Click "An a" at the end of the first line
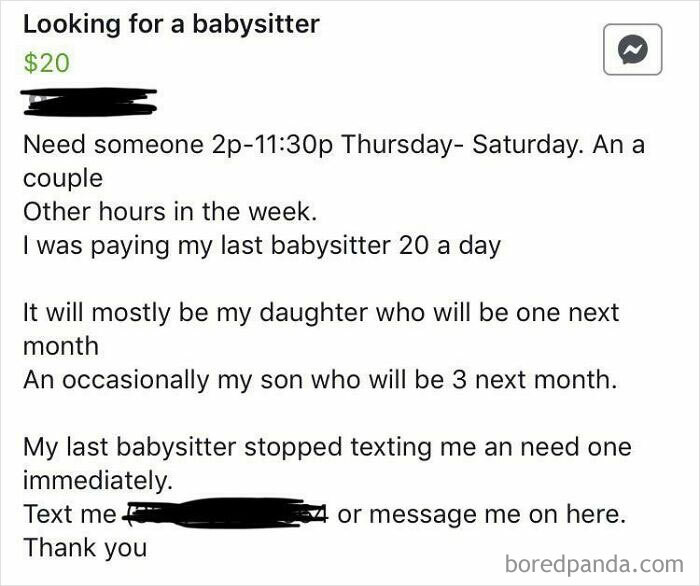Viewport: 700px width, 586px height. [619, 145]
